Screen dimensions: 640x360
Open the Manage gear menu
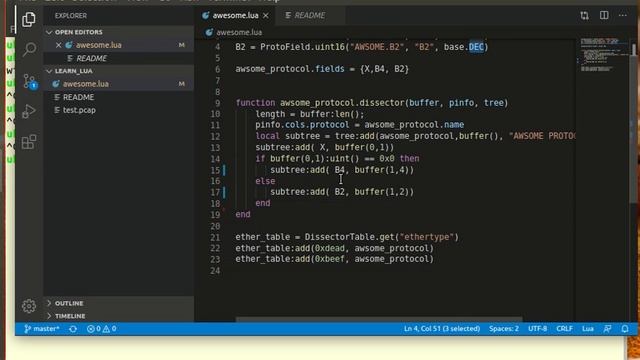[29, 306]
